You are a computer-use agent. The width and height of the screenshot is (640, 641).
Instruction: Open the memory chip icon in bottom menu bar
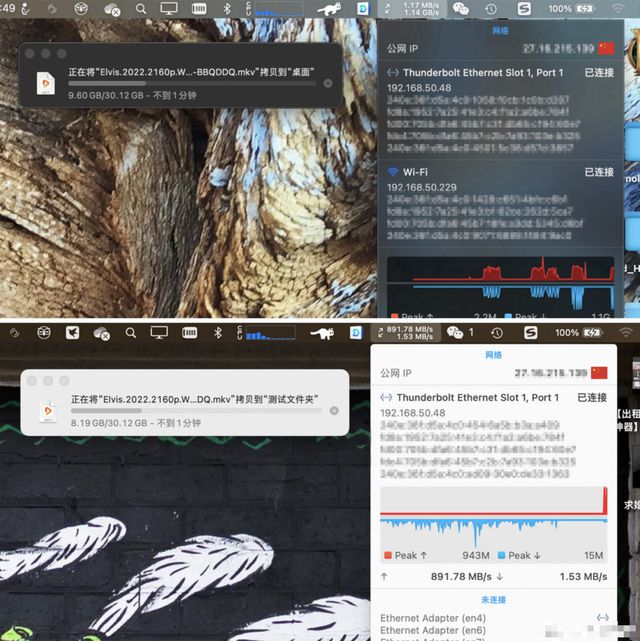189,333
